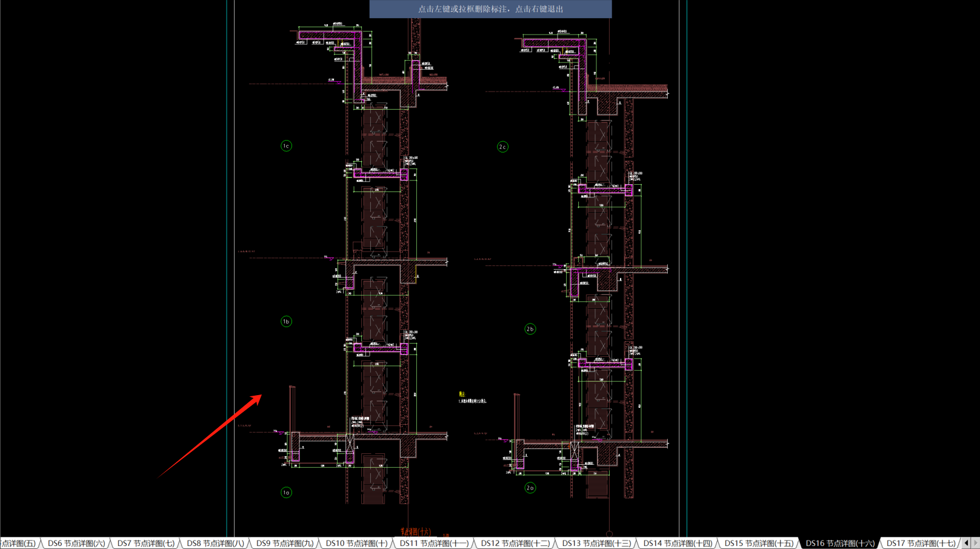Click the 2c detail marker circle
This screenshot has width=980, height=549.
pos(502,147)
